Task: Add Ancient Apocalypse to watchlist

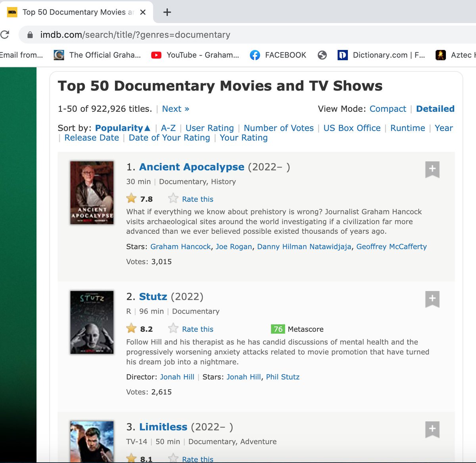Action: [432, 170]
